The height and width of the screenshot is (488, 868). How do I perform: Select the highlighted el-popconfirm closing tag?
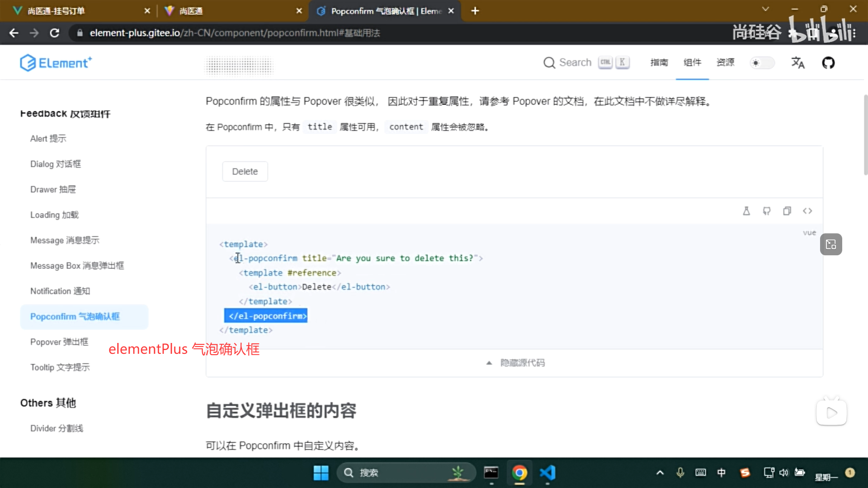click(x=266, y=315)
